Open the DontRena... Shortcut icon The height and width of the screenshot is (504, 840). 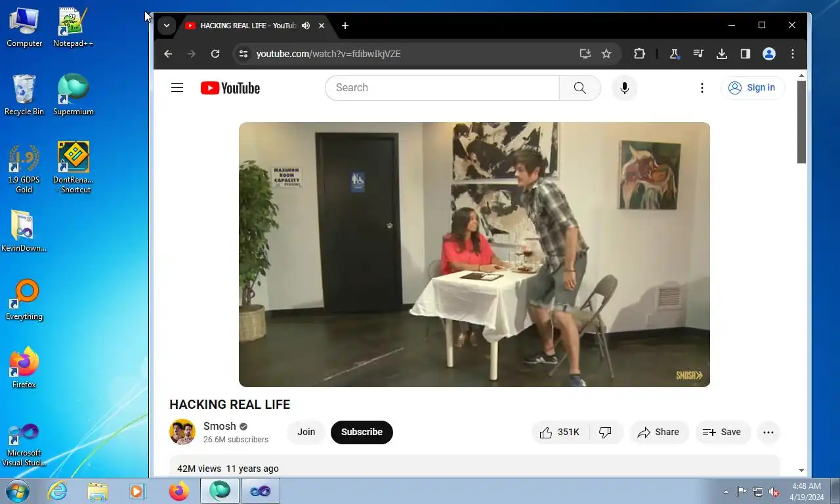(x=73, y=169)
